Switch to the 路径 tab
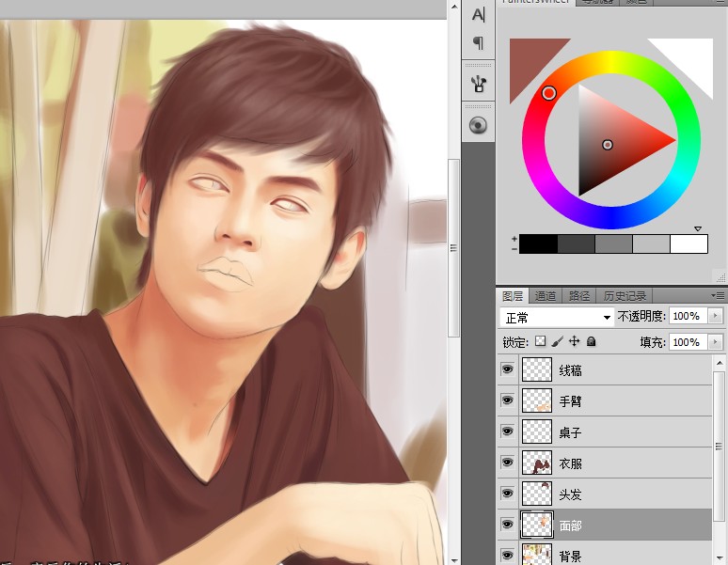 (579, 295)
